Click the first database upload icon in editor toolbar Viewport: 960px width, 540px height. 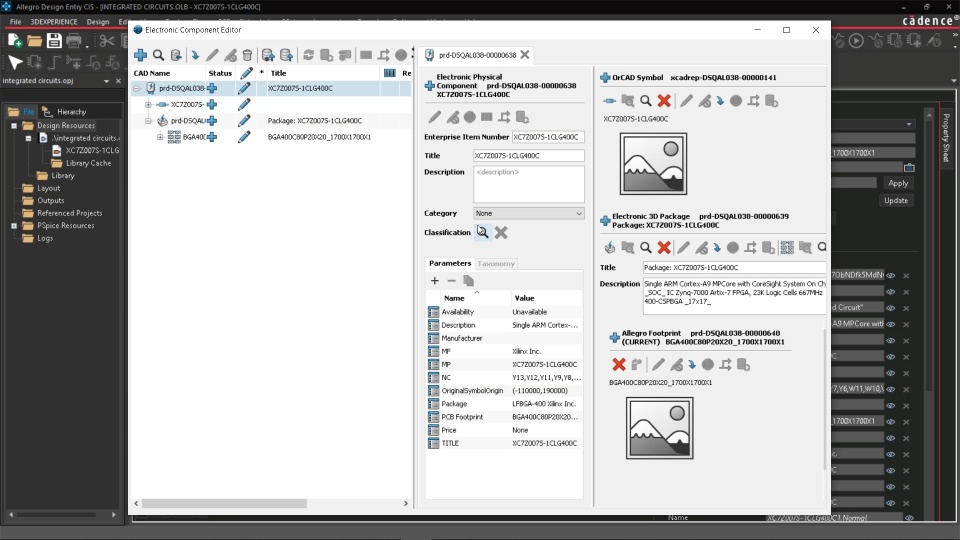tap(268, 55)
